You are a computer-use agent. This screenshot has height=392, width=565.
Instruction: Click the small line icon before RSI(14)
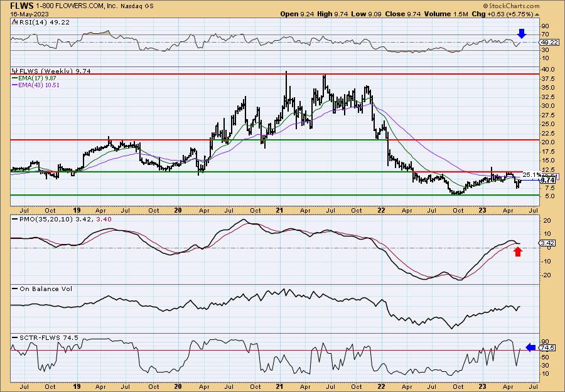click(14, 22)
